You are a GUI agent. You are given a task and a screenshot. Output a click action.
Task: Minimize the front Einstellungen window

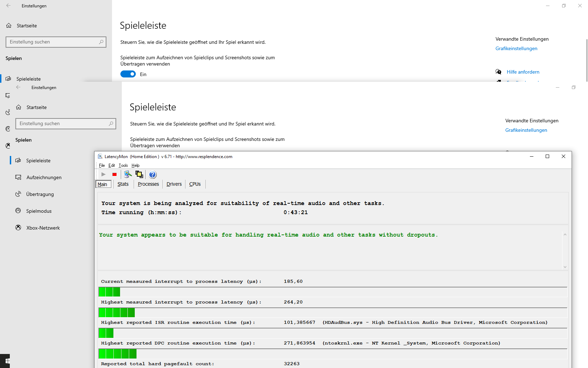tap(558, 87)
